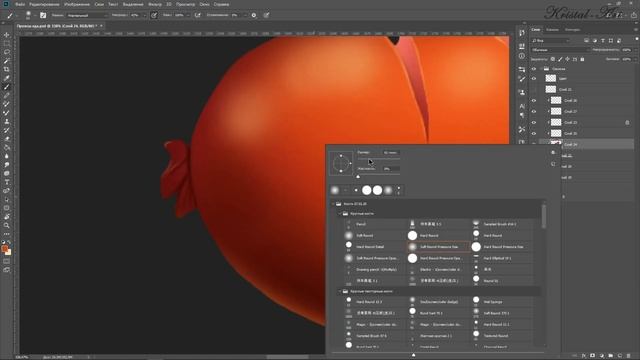This screenshot has width=640, height=360.
Task: Click the foreground color swatch
Action: click(4, 249)
